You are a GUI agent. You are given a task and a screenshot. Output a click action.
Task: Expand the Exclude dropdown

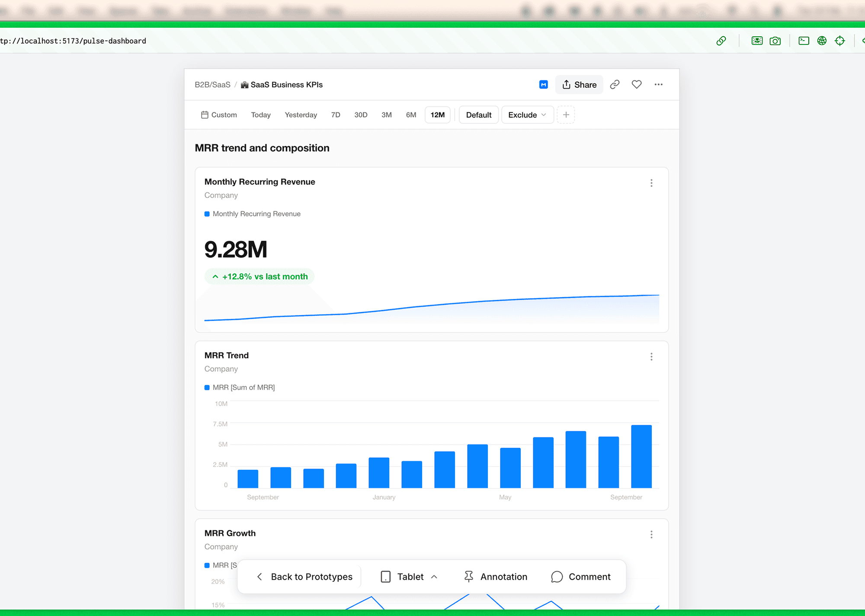click(x=527, y=115)
